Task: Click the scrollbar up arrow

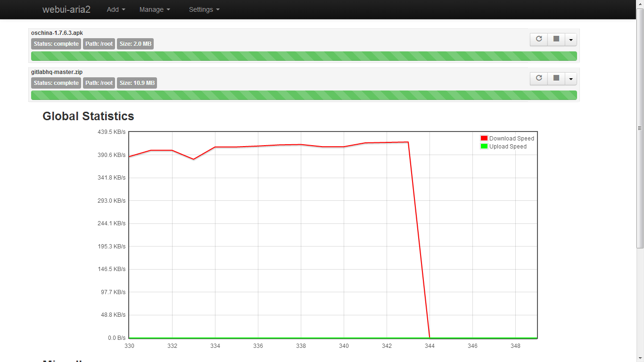Action: [640, 4]
